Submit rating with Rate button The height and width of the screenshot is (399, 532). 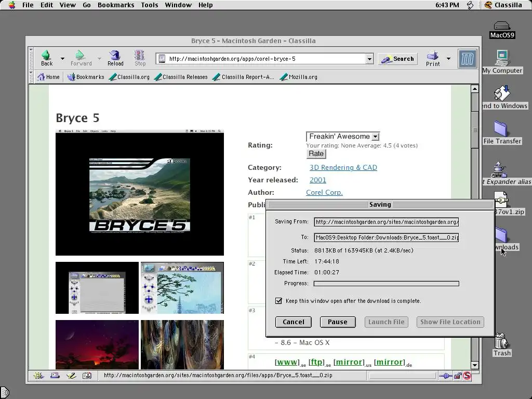point(316,154)
